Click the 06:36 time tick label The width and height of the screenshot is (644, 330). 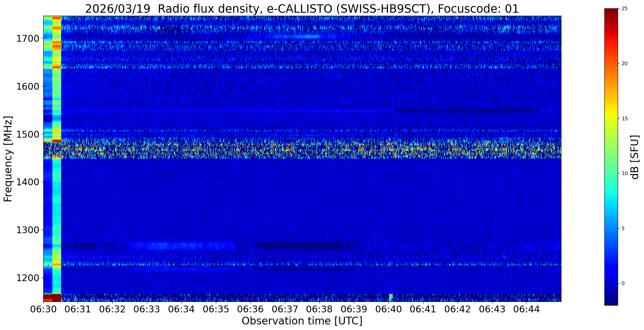click(251, 309)
